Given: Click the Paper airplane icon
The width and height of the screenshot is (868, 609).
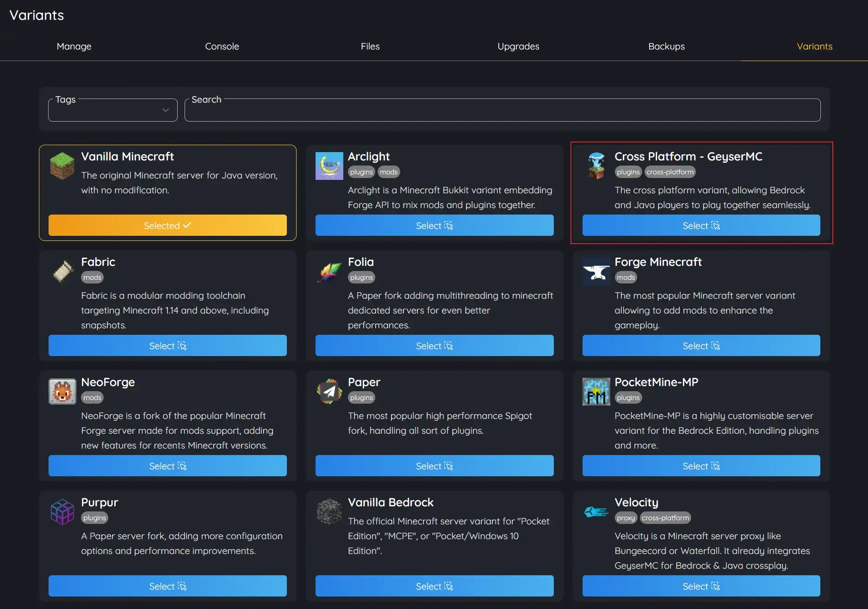Looking at the screenshot, I should (329, 391).
